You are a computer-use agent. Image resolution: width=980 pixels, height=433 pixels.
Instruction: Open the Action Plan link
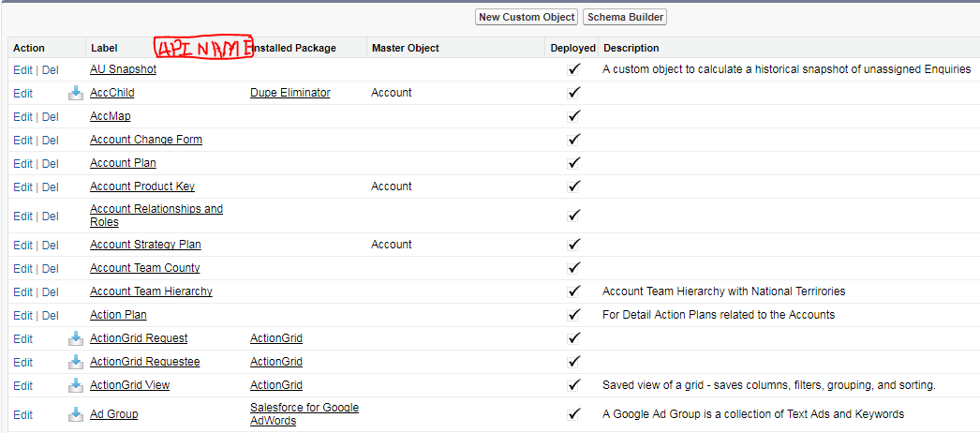click(x=118, y=315)
